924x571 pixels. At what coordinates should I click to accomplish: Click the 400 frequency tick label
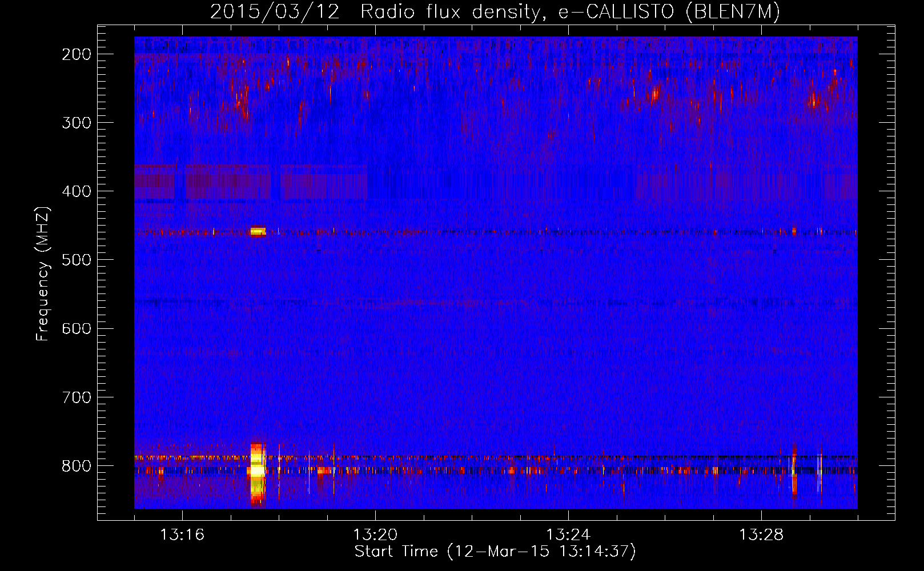(x=77, y=191)
